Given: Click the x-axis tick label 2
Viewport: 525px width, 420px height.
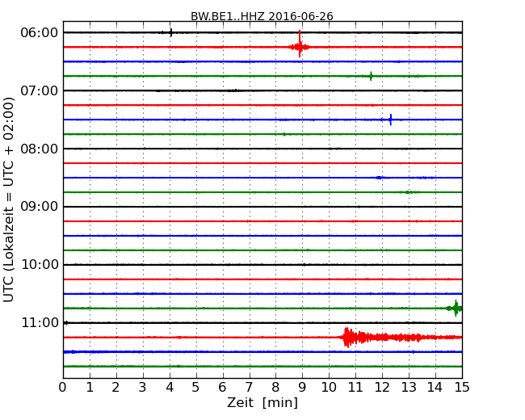Looking at the screenshot, I should (x=115, y=388).
